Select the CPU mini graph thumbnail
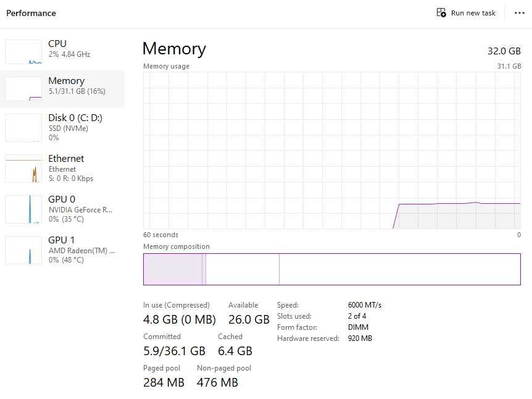Viewport: 532px width, 399px height. click(x=23, y=52)
